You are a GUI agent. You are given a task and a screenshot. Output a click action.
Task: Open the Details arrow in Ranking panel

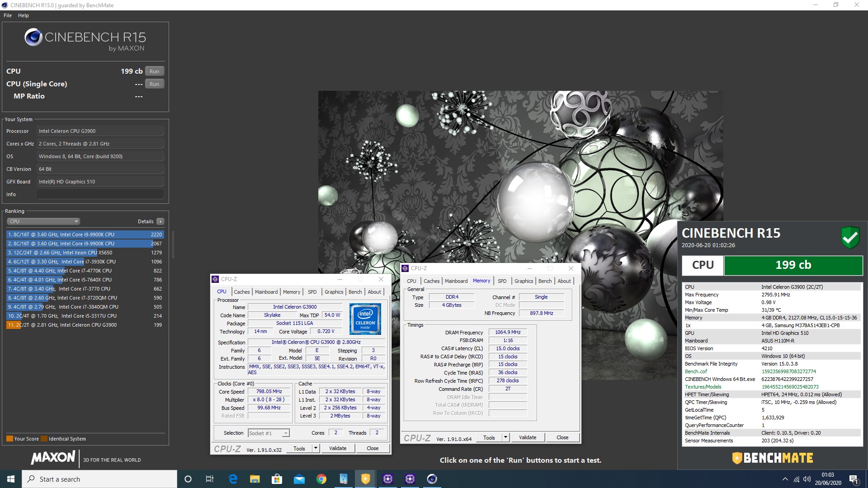coord(160,221)
